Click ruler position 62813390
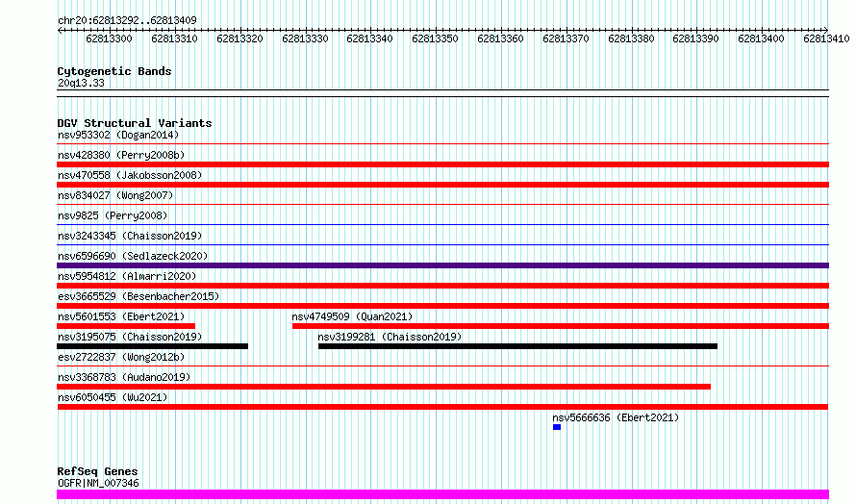 695,38
